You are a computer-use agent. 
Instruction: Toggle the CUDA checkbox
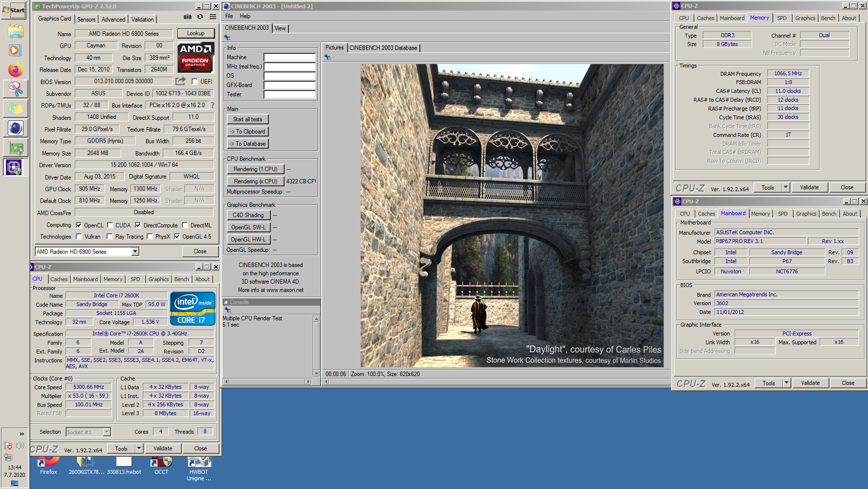click(x=110, y=225)
